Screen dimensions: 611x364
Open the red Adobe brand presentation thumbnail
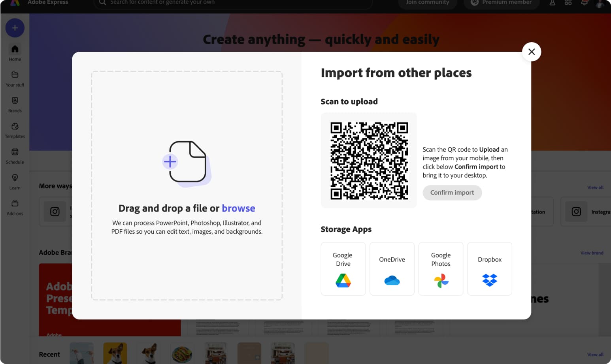tap(110, 300)
